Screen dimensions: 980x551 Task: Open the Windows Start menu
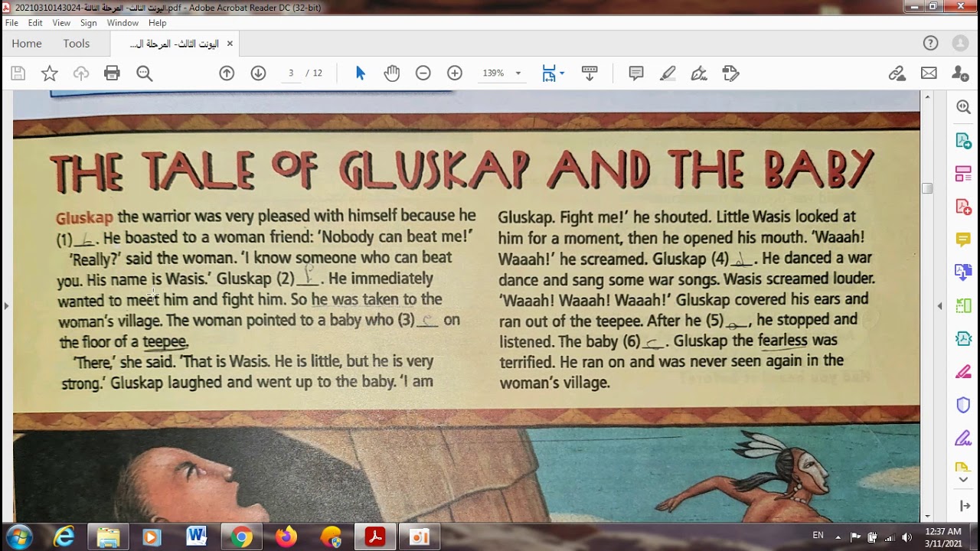18,536
